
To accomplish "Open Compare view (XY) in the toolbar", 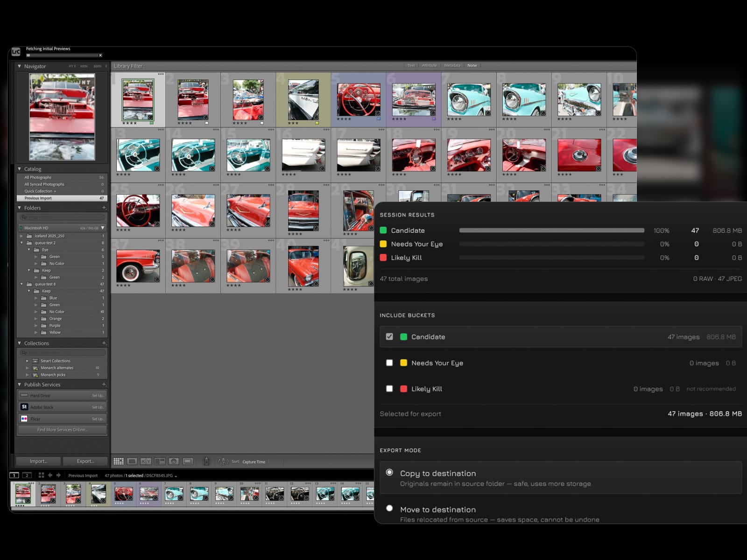I will tap(146, 461).
